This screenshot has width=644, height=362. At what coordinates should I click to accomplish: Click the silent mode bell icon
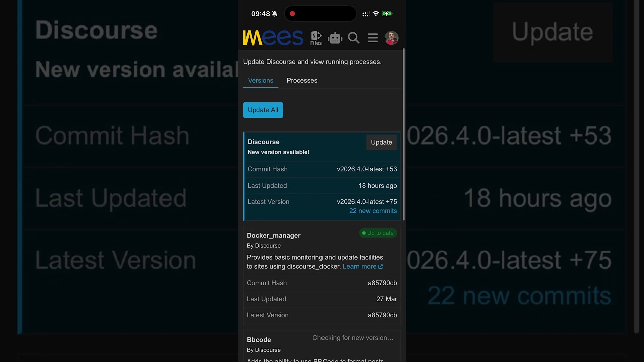click(275, 14)
